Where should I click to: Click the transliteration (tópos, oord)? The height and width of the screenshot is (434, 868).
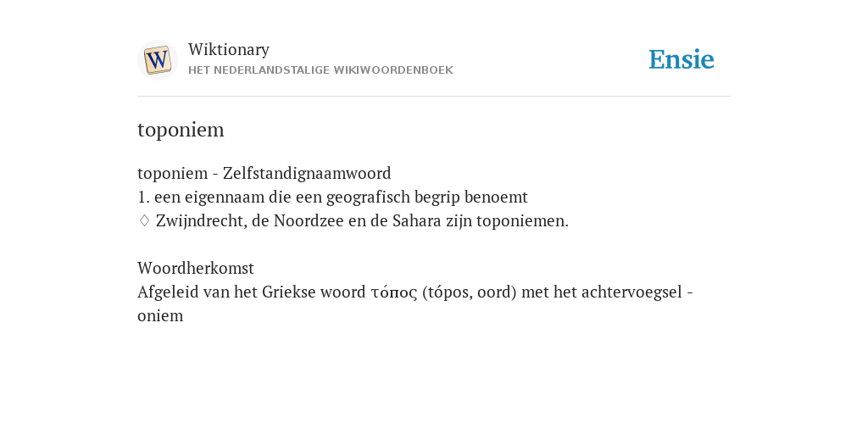[x=469, y=292]
